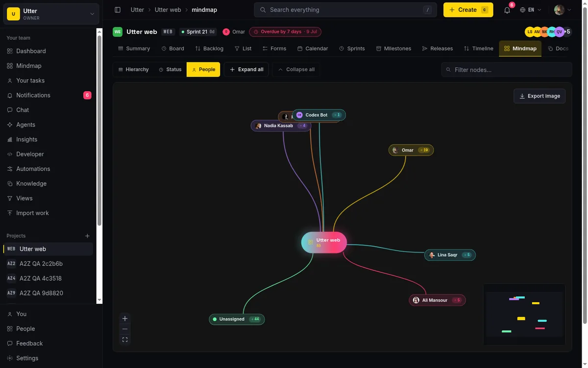Fit mindmap to view
This screenshot has height=368, width=588.
tap(125, 340)
